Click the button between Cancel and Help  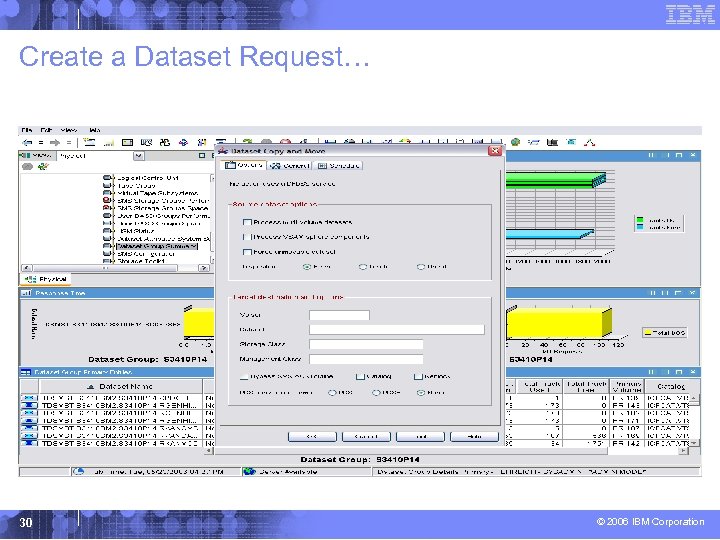420,436
